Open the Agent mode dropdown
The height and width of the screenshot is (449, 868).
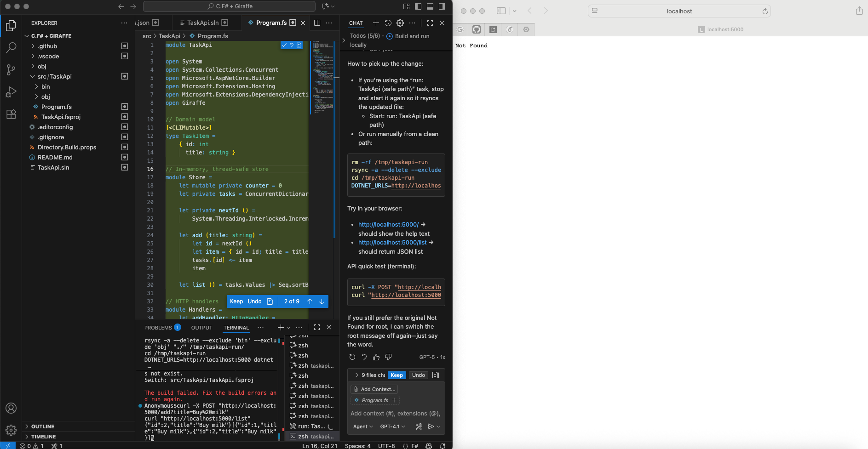362,426
